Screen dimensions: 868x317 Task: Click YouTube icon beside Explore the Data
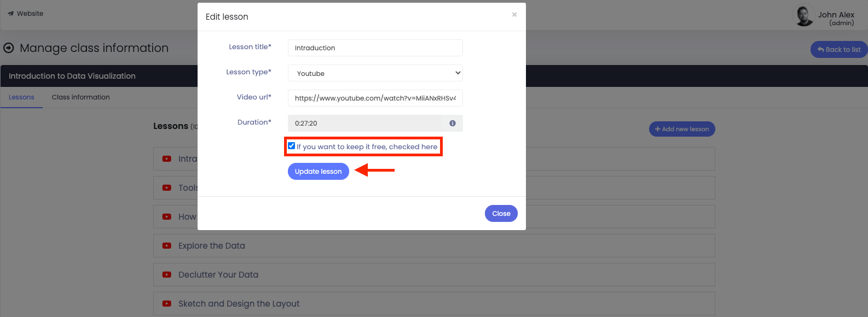(x=167, y=246)
